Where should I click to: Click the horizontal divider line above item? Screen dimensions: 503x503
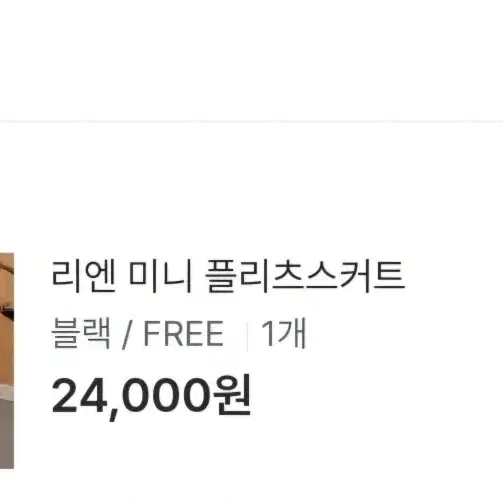251,121
